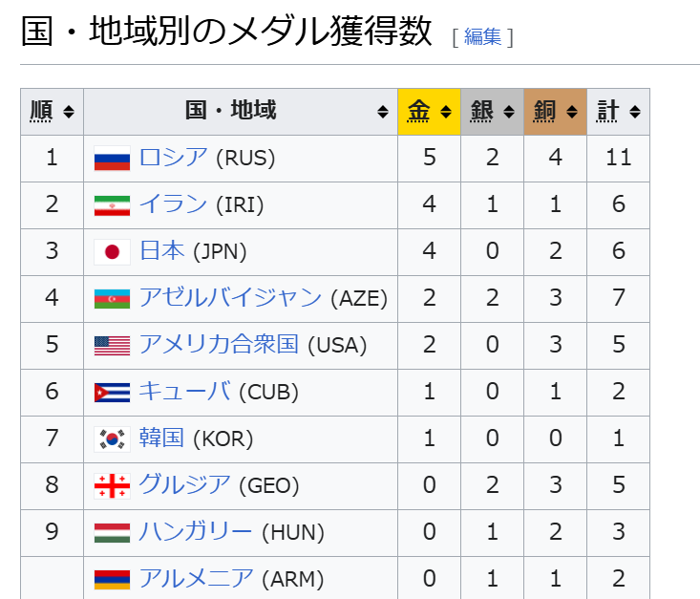Sort by gold 金 medal column
Viewport: 700px width, 599px height.
[x=429, y=112]
